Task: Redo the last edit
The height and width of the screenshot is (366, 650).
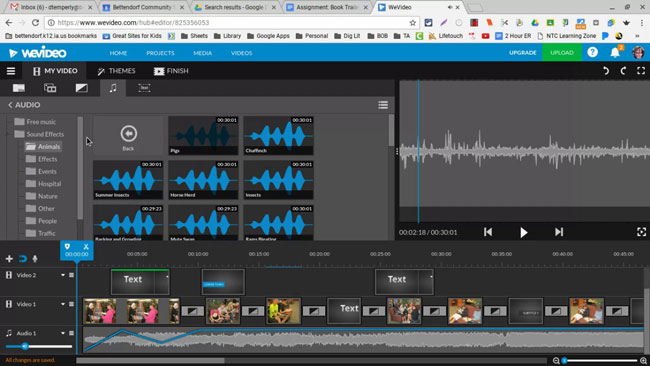Action: [x=623, y=71]
